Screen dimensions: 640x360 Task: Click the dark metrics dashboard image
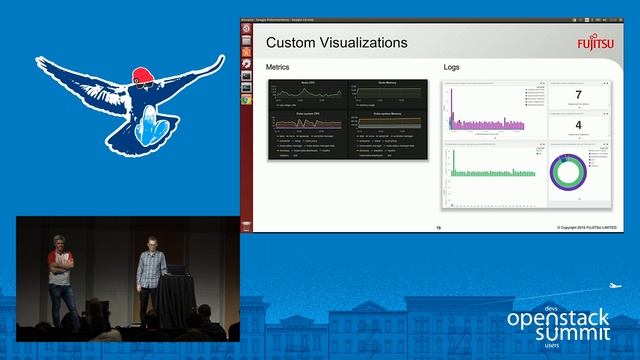click(348, 119)
